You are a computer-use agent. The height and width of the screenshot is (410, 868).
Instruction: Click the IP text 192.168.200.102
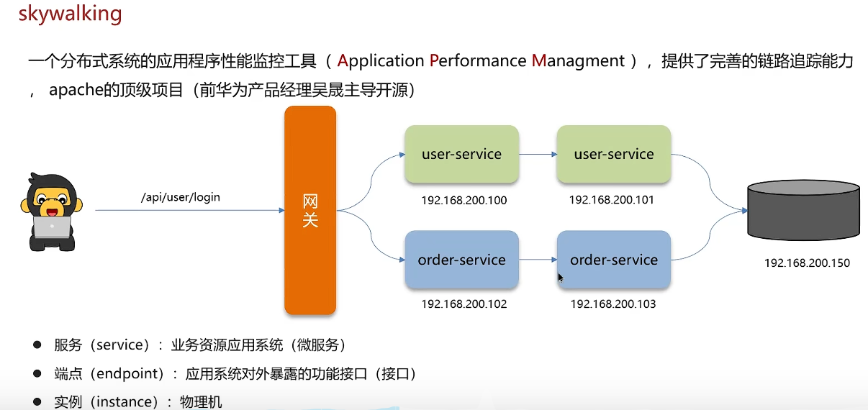pyautogui.click(x=464, y=304)
